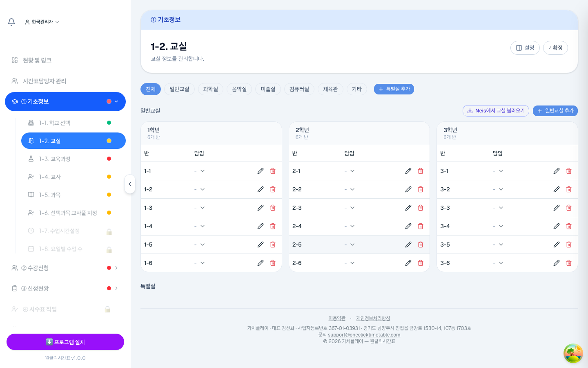Edit class 3-6 with pencil icon
This screenshot has width=588, height=368.
tap(557, 263)
